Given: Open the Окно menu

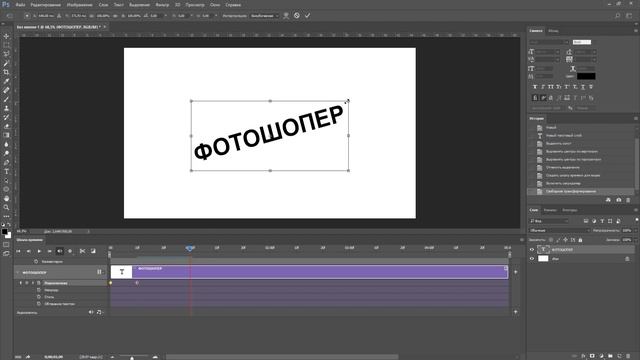Looking at the screenshot, I should click(x=215, y=5).
